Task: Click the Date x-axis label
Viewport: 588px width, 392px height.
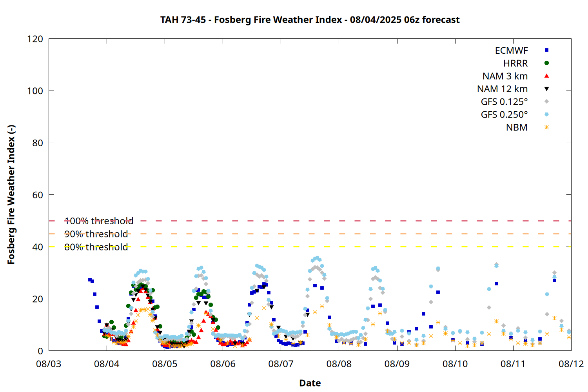Action: [x=310, y=383]
